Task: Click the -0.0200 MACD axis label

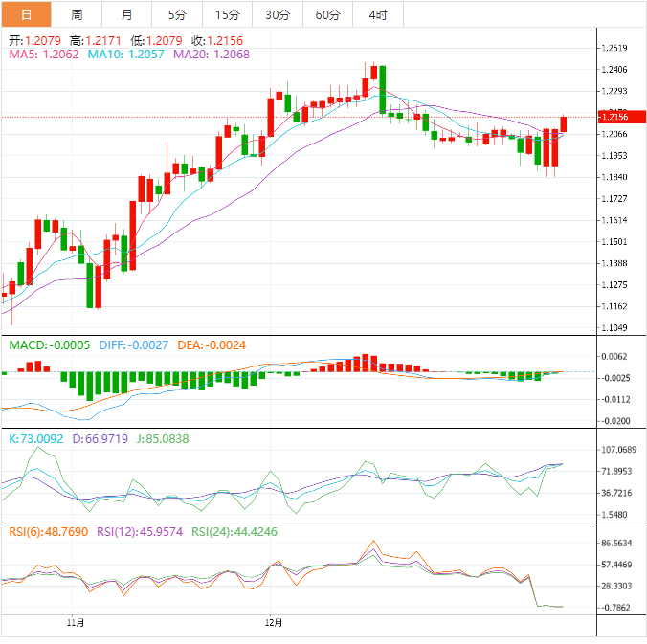Action: click(615, 421)
